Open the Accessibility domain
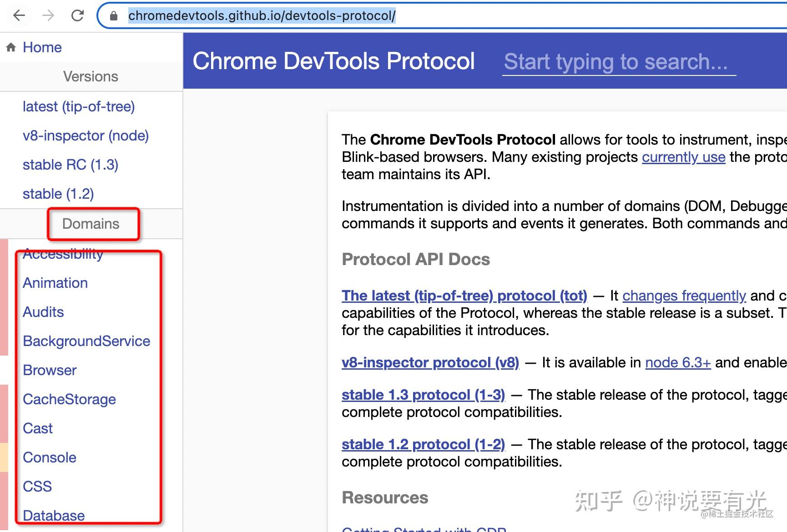This screenshot has width=787, height=532. pos(63,254)
